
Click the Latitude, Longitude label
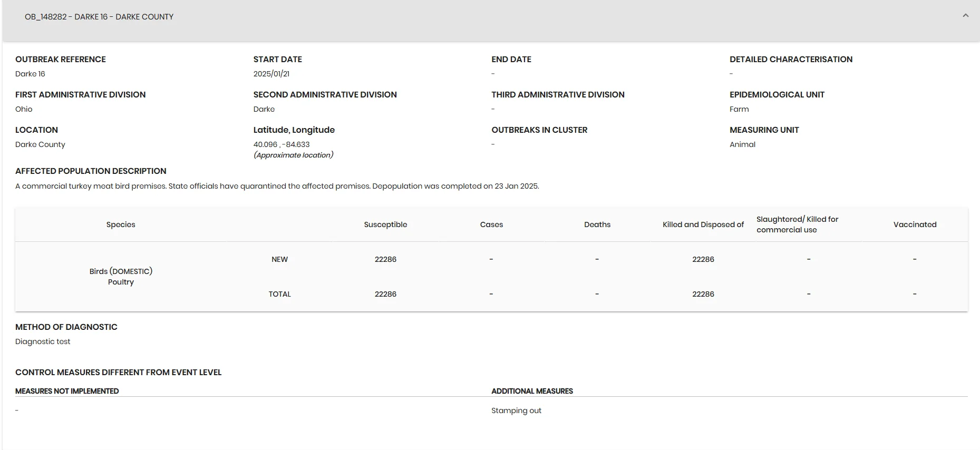pyautogui.click(x=294, y=130)
